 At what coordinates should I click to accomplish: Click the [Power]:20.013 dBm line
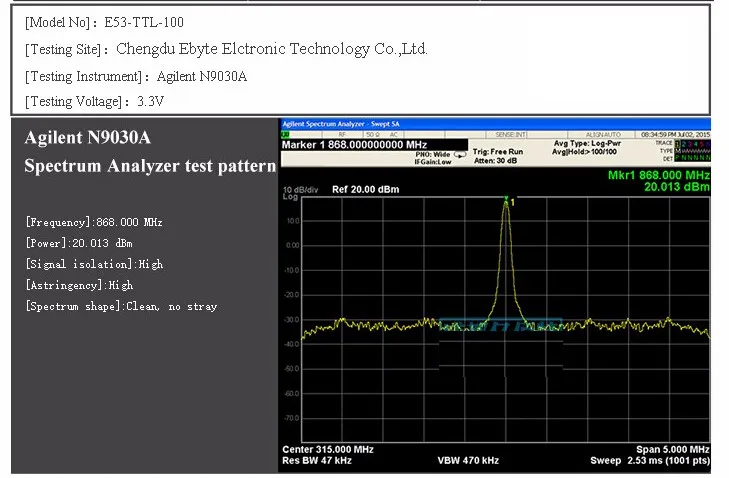(x=79, y=243)
